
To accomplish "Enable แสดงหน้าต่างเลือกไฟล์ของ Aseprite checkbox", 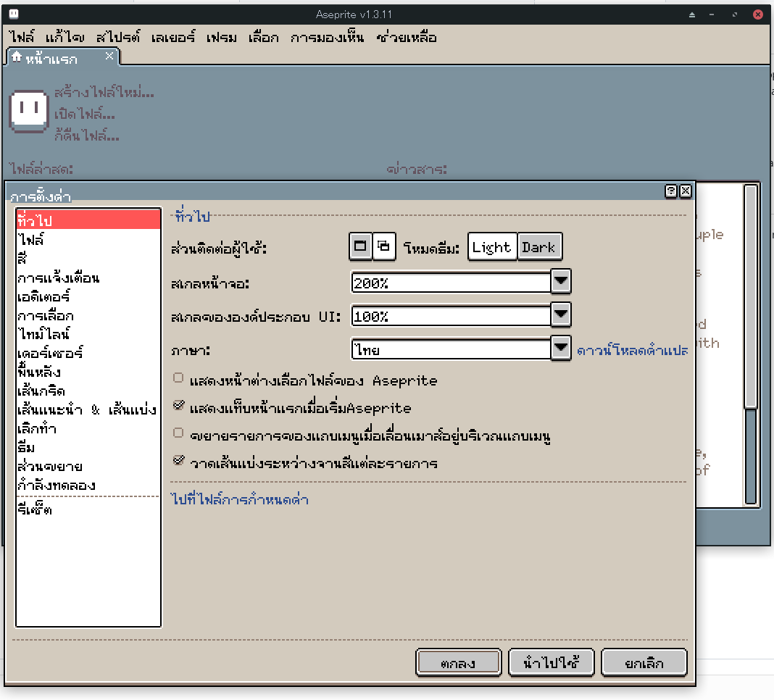I will [x=179, y=378].
